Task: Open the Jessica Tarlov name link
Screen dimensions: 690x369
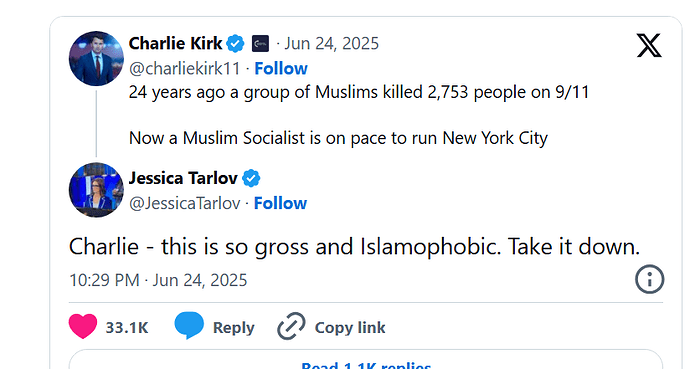Action: pyautogui.click(x=183, y=178)
